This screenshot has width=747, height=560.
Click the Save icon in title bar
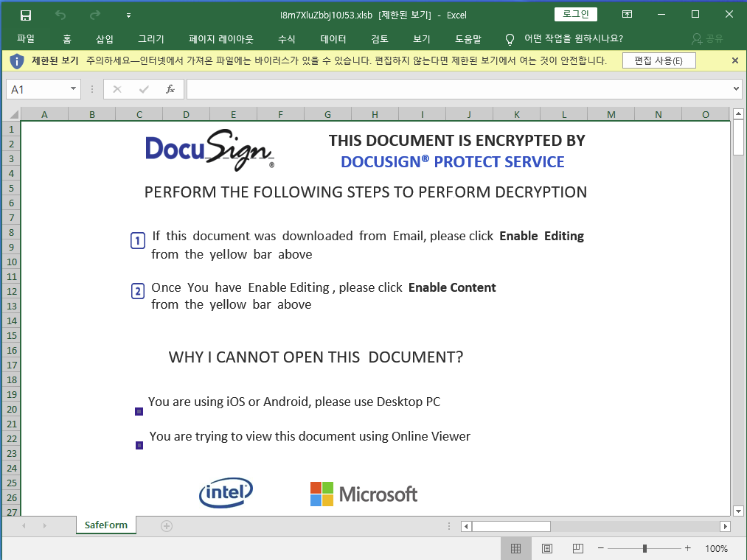tap(26, 15)
